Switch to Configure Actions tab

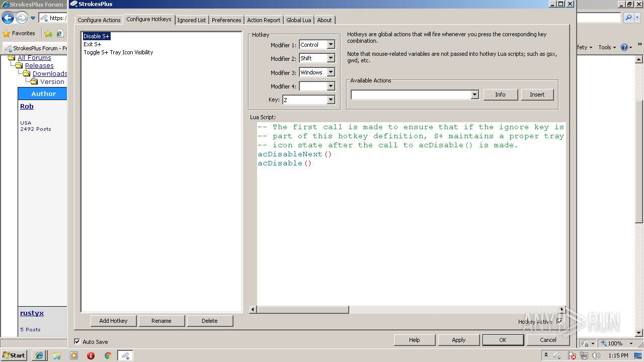coord(99,20)
